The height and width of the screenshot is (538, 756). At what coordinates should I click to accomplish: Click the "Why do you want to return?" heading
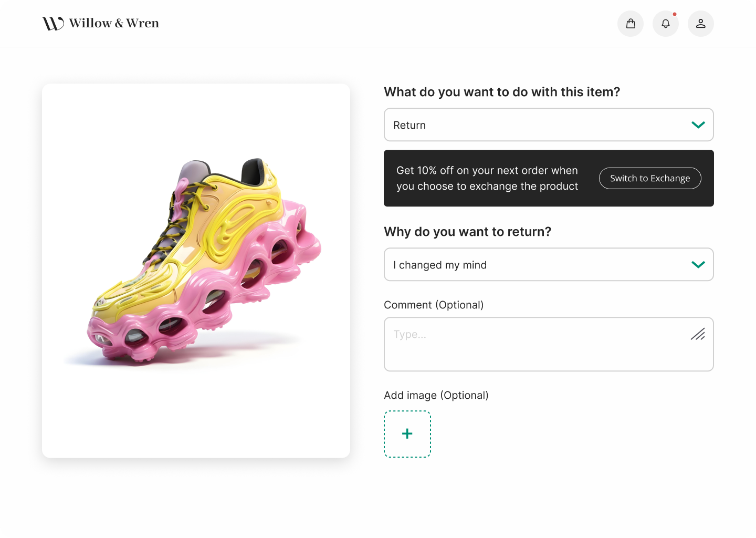pyautogui.click(x=468, y=232)
